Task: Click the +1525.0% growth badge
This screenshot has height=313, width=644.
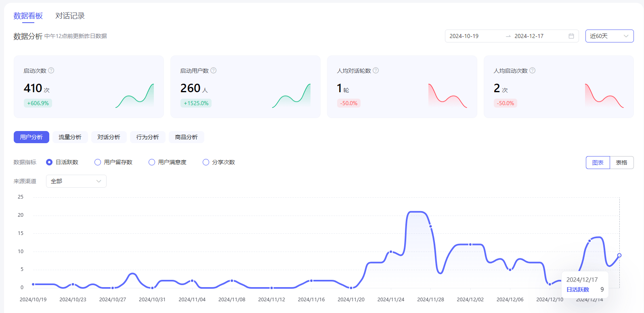Action: [196, 103]
